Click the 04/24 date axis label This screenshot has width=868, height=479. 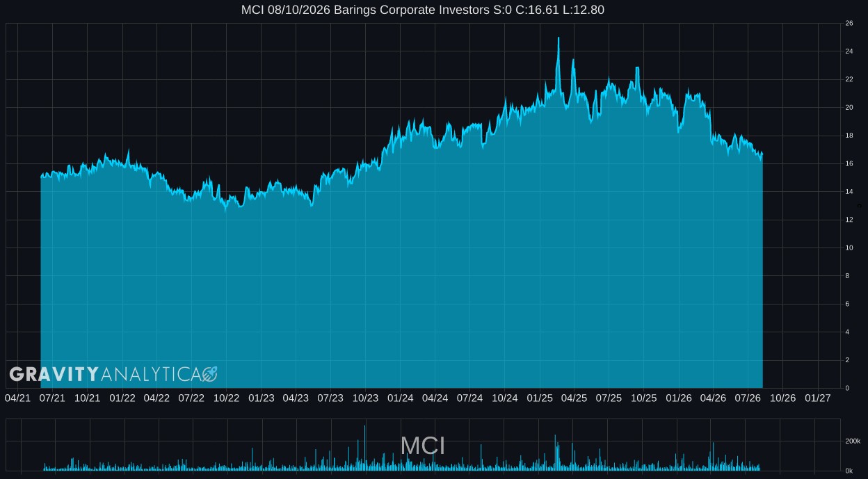click(435, 398)
